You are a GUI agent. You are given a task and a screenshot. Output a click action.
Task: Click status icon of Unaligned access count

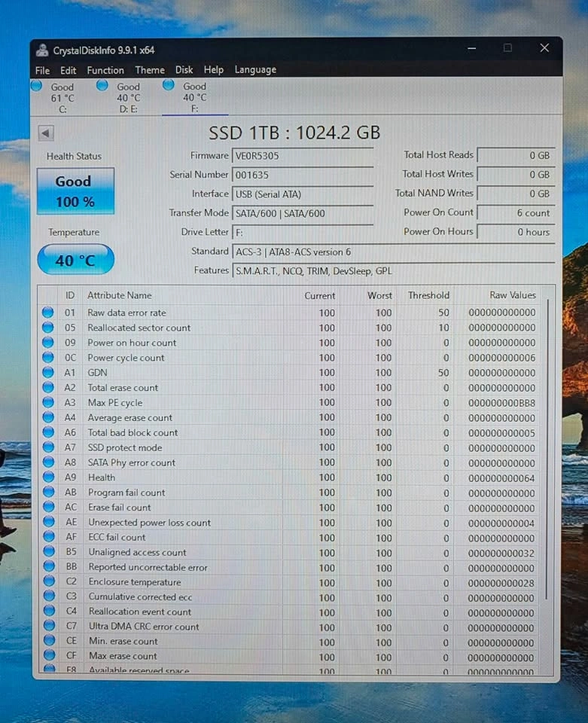48,551
